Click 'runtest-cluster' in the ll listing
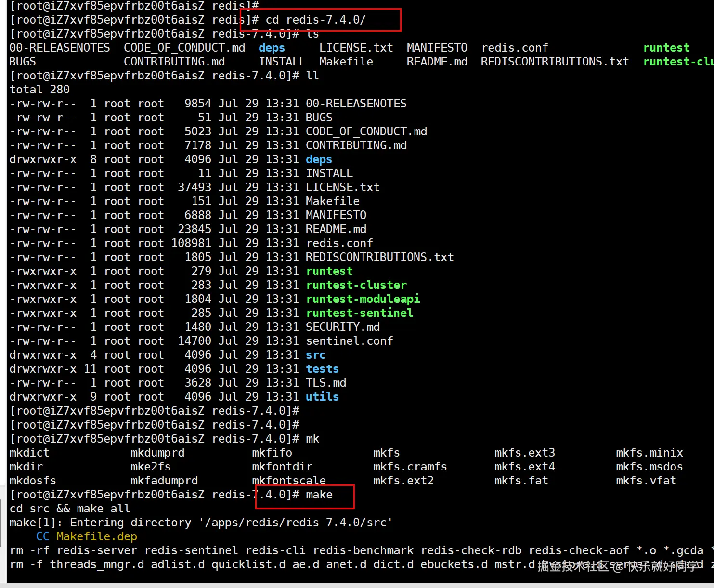 356,285
